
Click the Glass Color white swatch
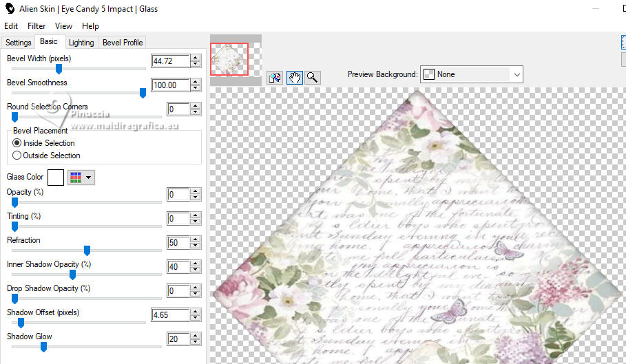point(56,178)
